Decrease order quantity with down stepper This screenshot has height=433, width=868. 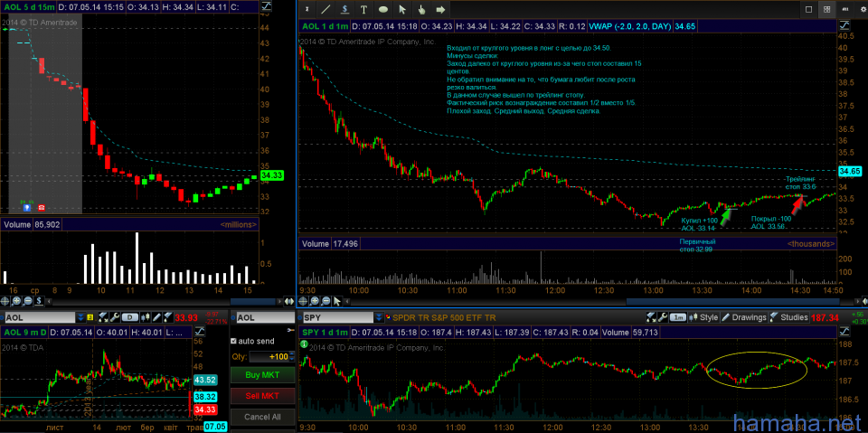pos(292,360)
